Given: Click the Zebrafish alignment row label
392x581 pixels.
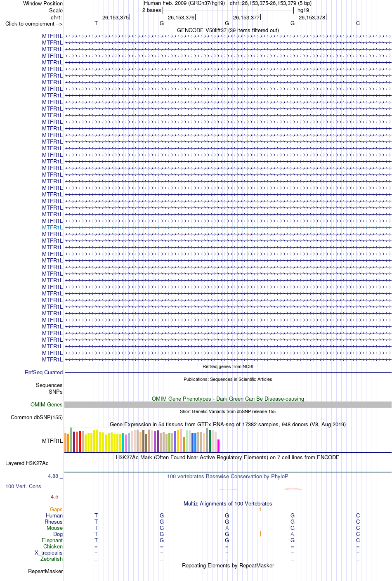Looking at the screenshot, I should [52, 559].
